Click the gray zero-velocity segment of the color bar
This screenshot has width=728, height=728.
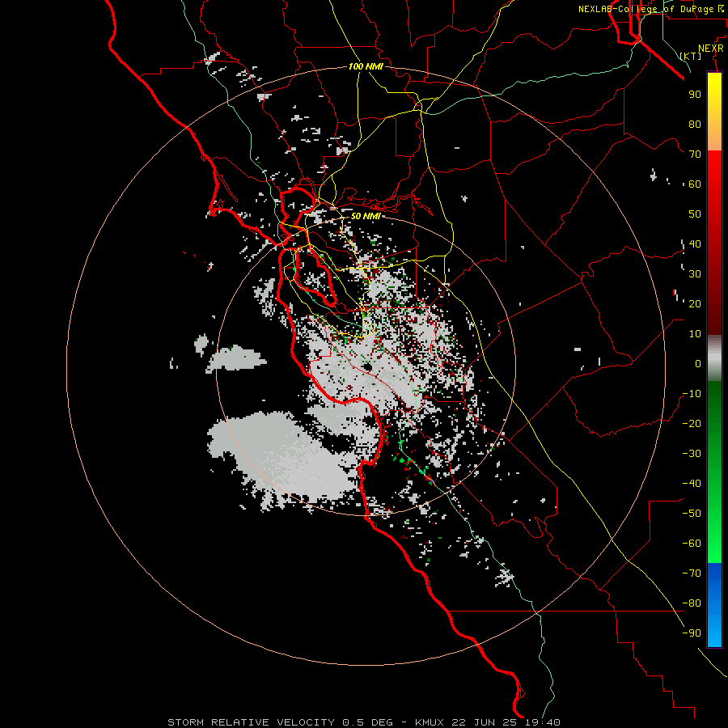[x=714, y=358]
